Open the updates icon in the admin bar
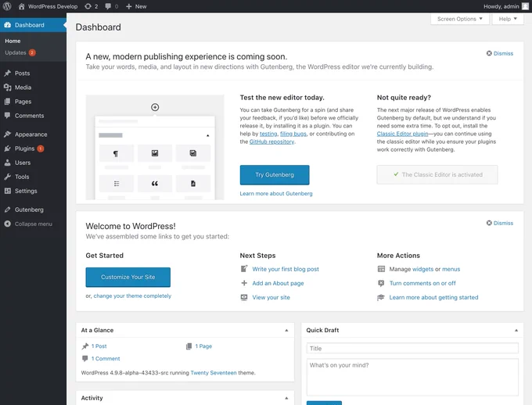 pyautogui.click(x=88, y=6)
